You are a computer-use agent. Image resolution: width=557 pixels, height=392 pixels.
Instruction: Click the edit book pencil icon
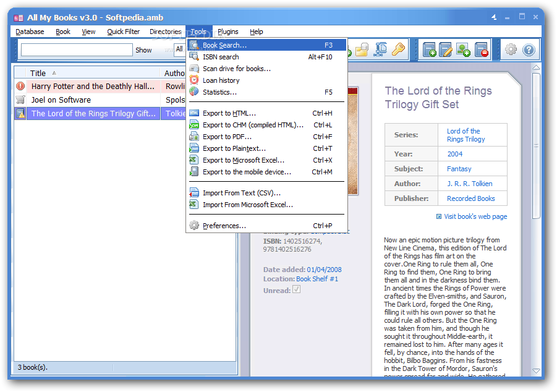pos(446,49)
